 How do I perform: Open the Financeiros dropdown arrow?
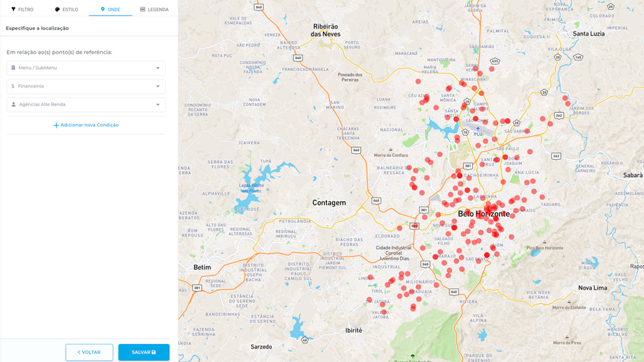pyautogui.click(x=158, y=87)
